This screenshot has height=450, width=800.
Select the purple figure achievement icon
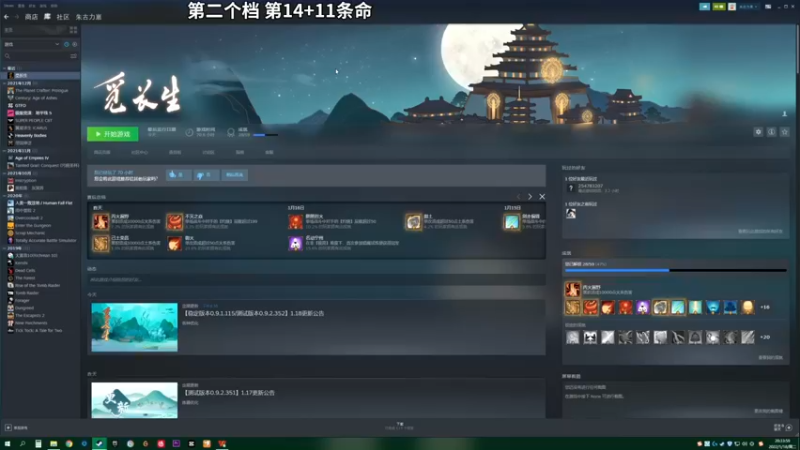643,307
